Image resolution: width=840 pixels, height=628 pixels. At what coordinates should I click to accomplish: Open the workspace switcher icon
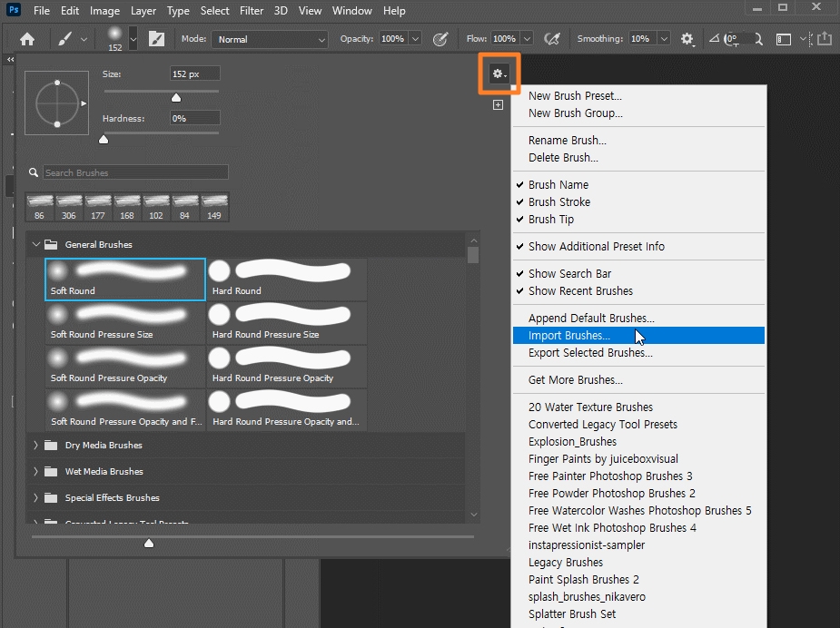(783, 39)
